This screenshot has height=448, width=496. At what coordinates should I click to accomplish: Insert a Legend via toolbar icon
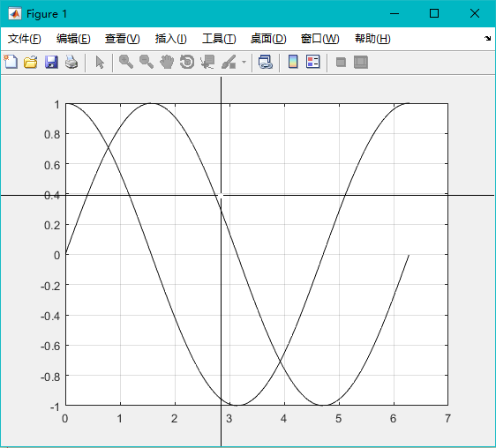click(313, 62)
